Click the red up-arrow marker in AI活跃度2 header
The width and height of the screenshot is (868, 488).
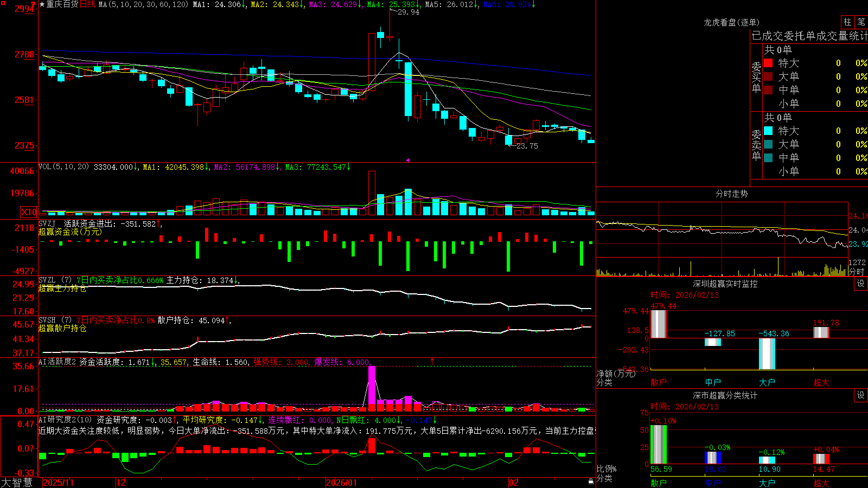coord(432,361)
